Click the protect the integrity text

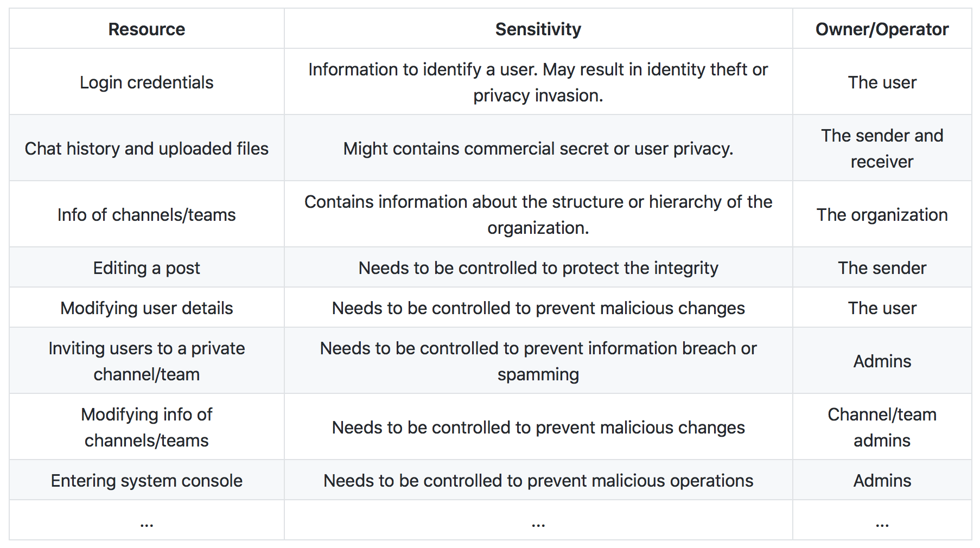(x=538, y=268)
